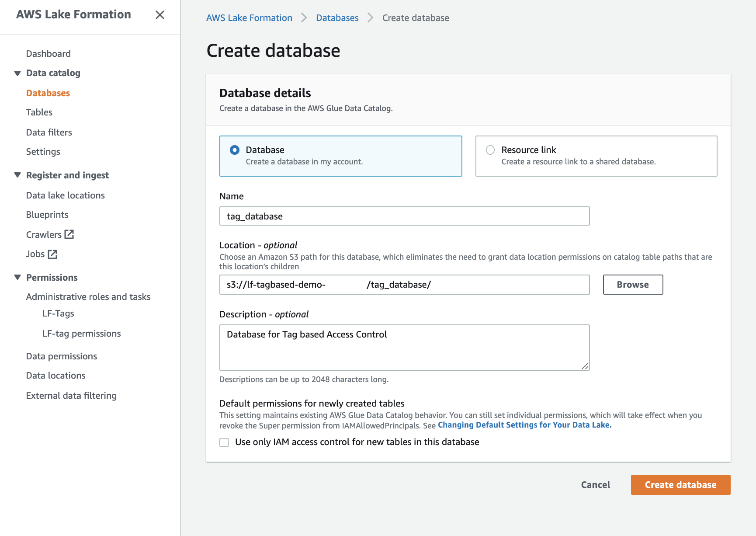
Task: Select the Database radio option
Action: [235, 150]
